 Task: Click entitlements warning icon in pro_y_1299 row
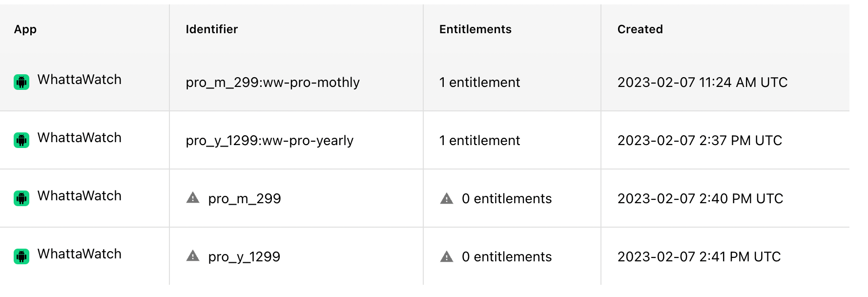(x=447, y=256)
